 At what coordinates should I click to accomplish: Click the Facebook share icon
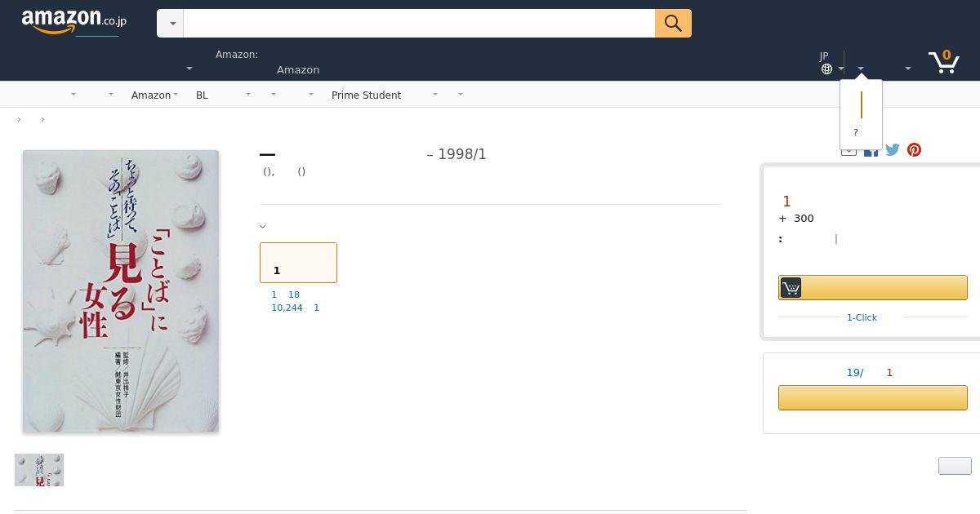click(871, 151)
